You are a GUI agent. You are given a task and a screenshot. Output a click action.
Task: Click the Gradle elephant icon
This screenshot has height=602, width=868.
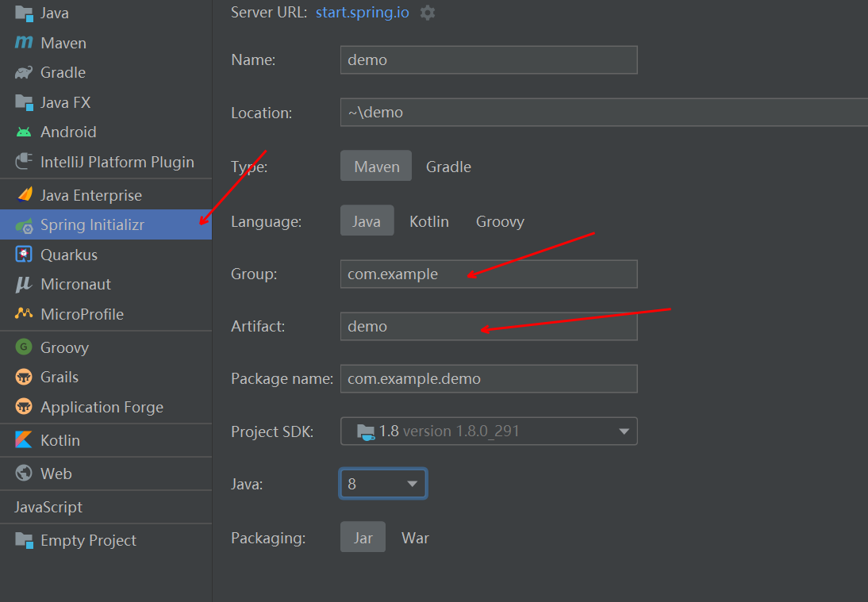(24, 72)
